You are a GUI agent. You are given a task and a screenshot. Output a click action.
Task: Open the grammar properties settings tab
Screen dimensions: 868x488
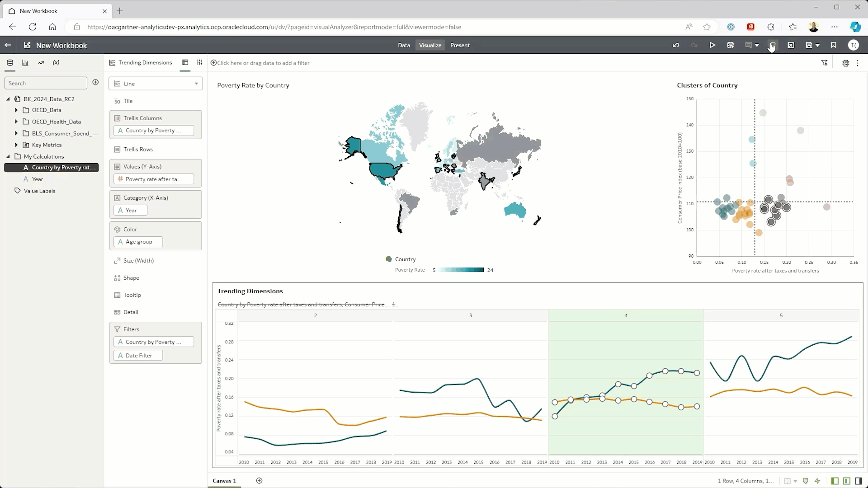pos(199,62)
